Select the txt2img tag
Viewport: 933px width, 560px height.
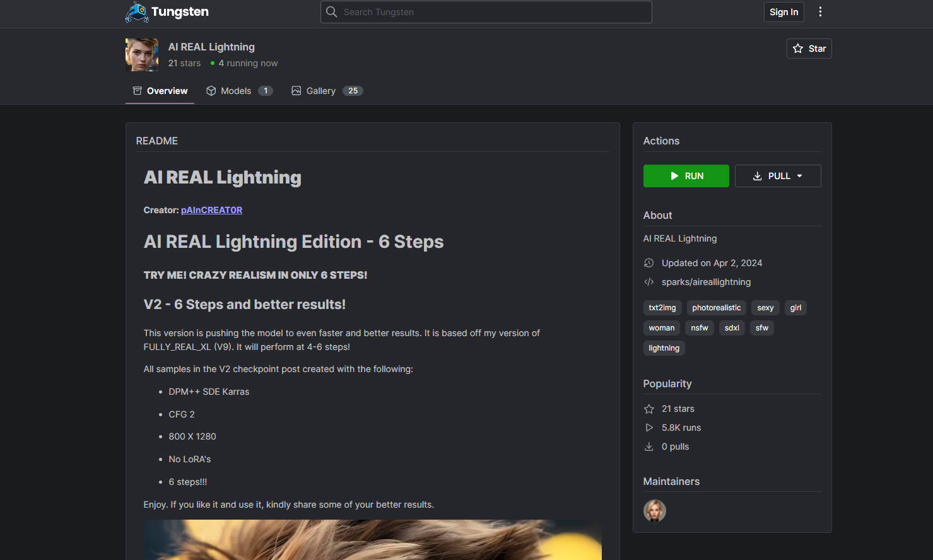tap(662, 308)
